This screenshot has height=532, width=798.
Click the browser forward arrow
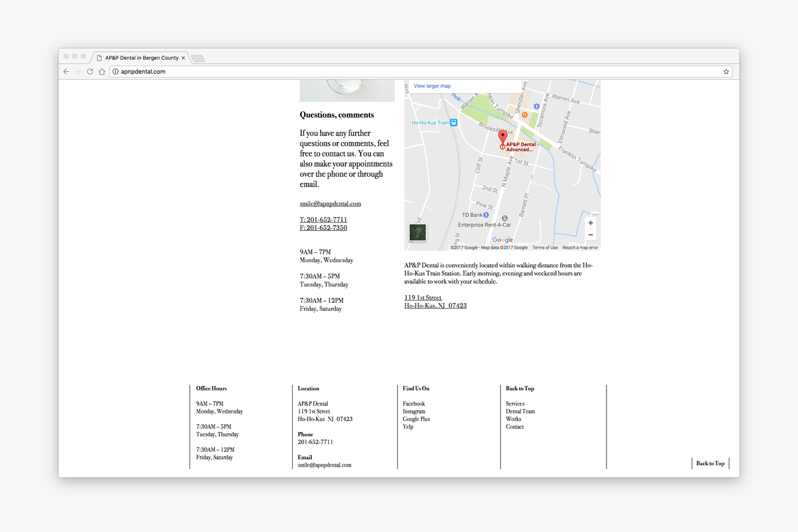(x=78, y=71)
